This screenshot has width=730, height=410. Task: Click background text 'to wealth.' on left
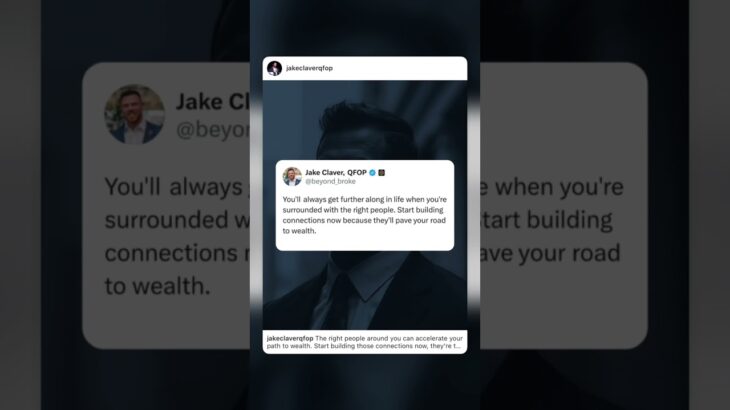[157, 286]
